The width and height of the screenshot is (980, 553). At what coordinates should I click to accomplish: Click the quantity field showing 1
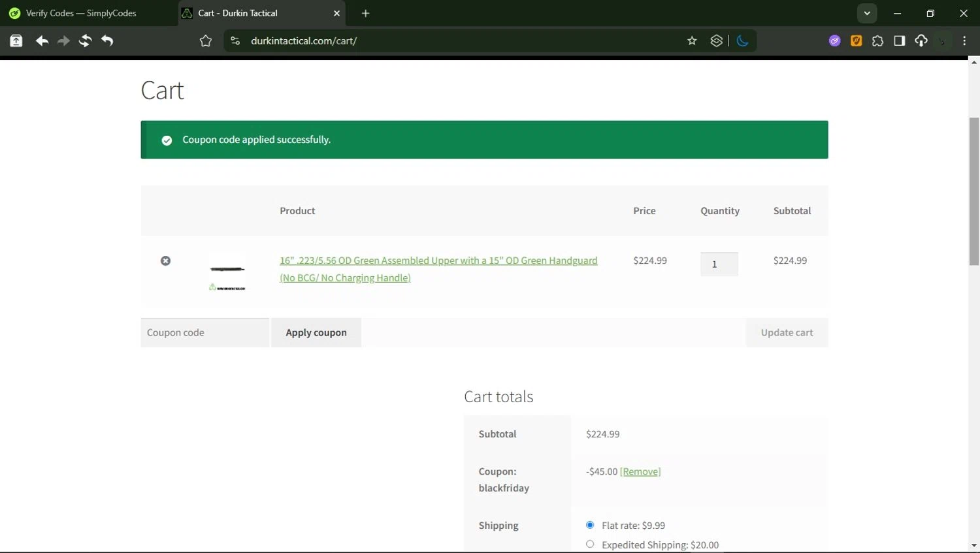(719, 264)
